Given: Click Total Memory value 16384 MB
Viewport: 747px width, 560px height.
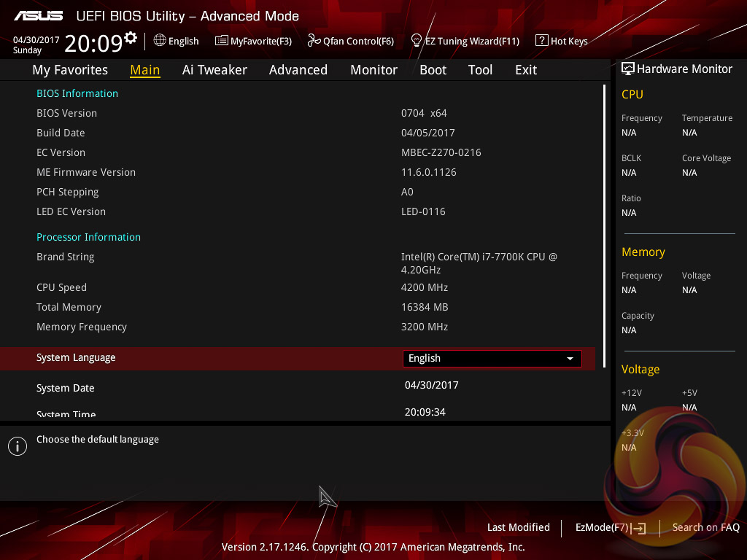Looking at the screenshot, I should (x=425, y=308).
